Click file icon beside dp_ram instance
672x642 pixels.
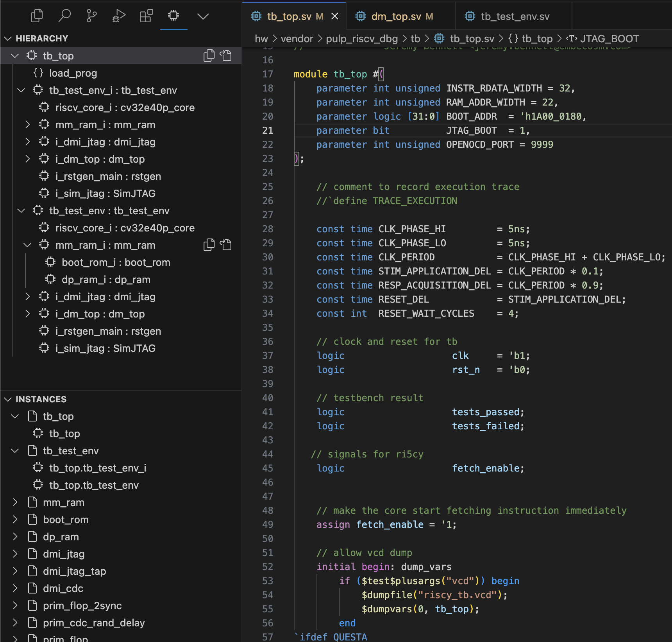tap(33, 536)
